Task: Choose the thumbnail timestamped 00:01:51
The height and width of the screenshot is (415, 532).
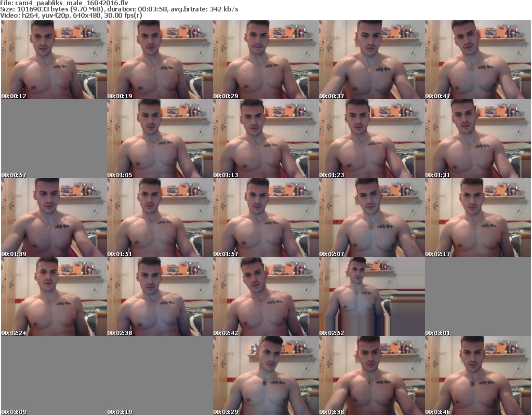Action: (x=160, y=218)
